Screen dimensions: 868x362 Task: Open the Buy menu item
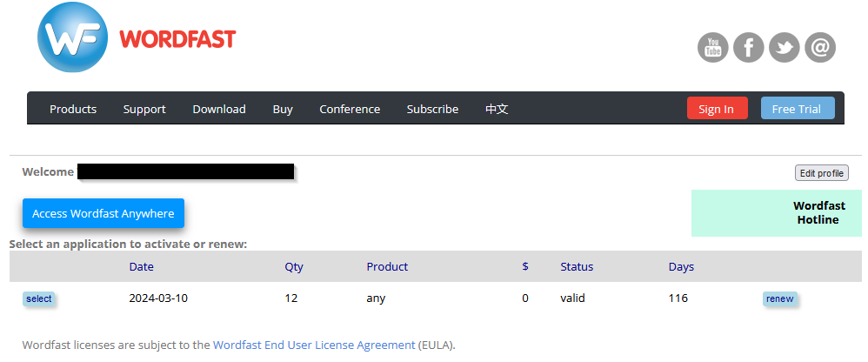click(x=283, y=109)
